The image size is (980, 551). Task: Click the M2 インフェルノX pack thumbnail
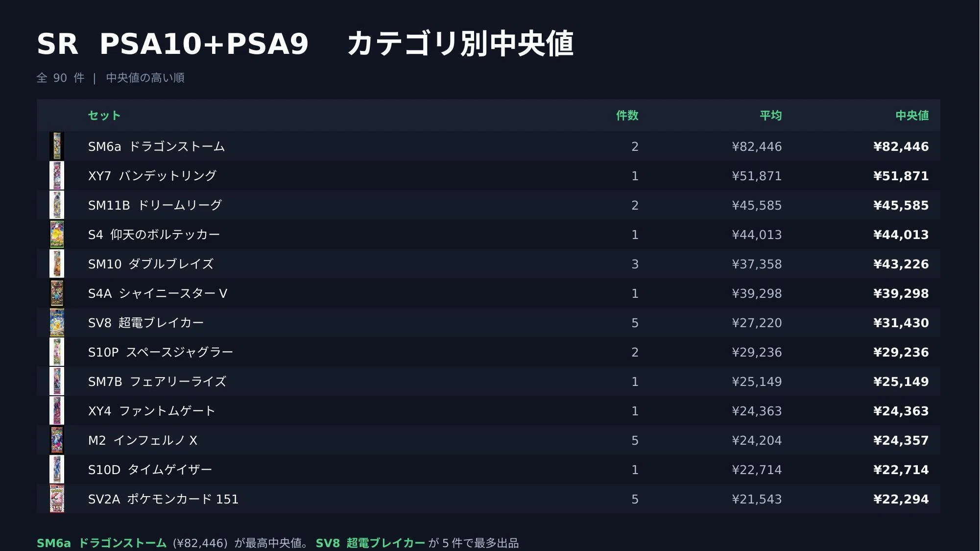click(x=57, y=440)
